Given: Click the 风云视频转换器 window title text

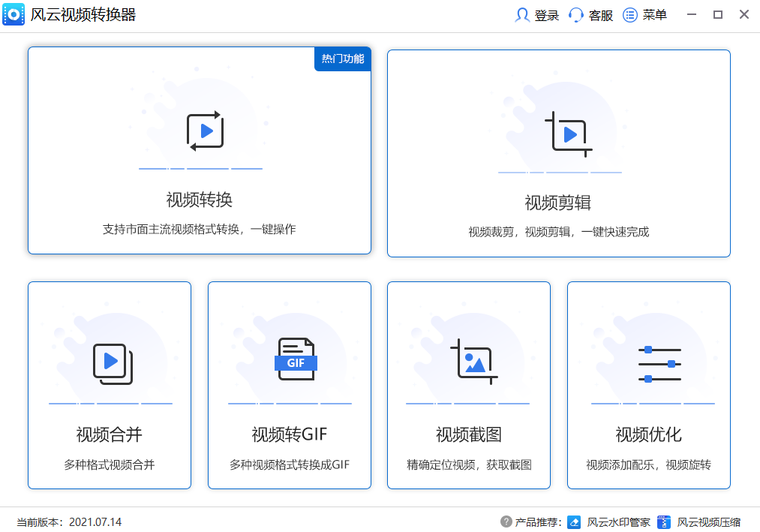Looking at the screenshot, I should click(x=83, y=14).
